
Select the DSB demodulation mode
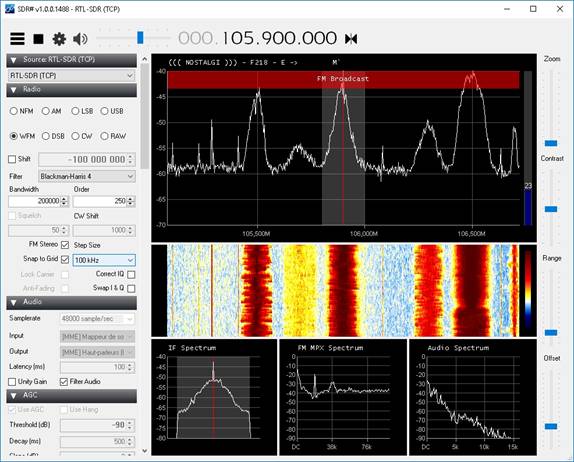coord(53,136)
